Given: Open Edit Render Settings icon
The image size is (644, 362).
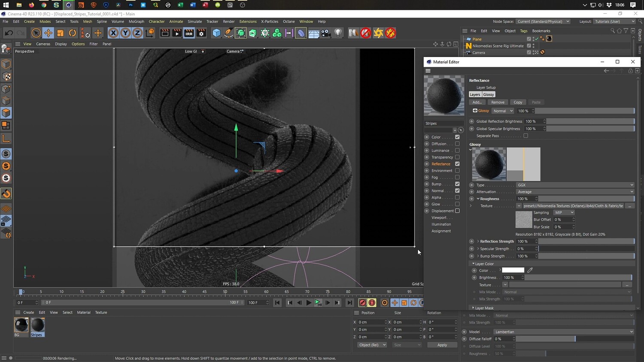Looking at the screenshot, I should tap(201, 33).
